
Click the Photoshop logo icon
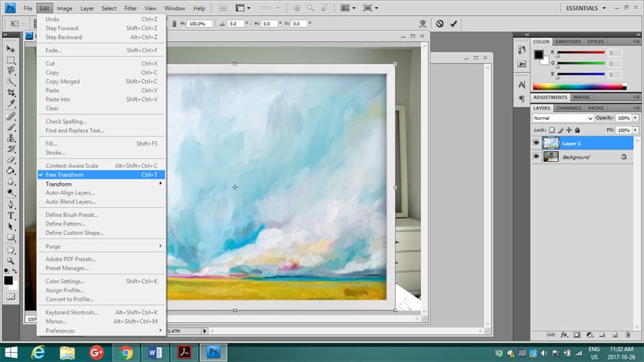pos(10,8)
